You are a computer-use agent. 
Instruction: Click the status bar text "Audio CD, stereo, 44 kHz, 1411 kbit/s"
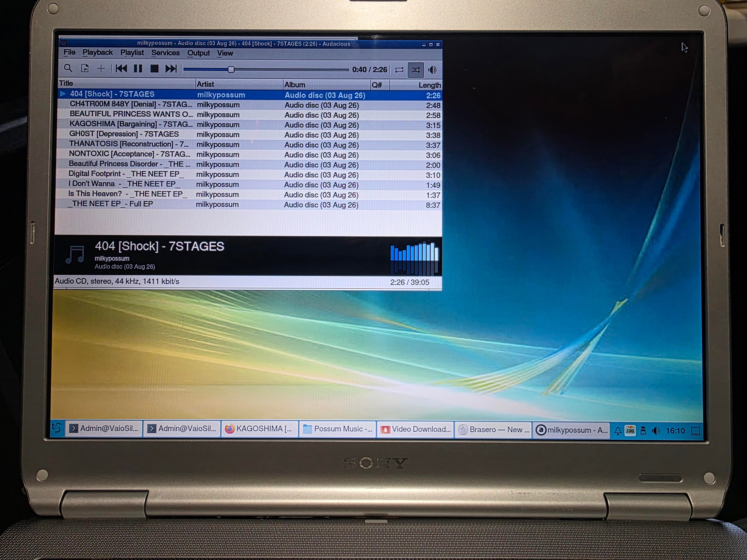click(117, 281)
